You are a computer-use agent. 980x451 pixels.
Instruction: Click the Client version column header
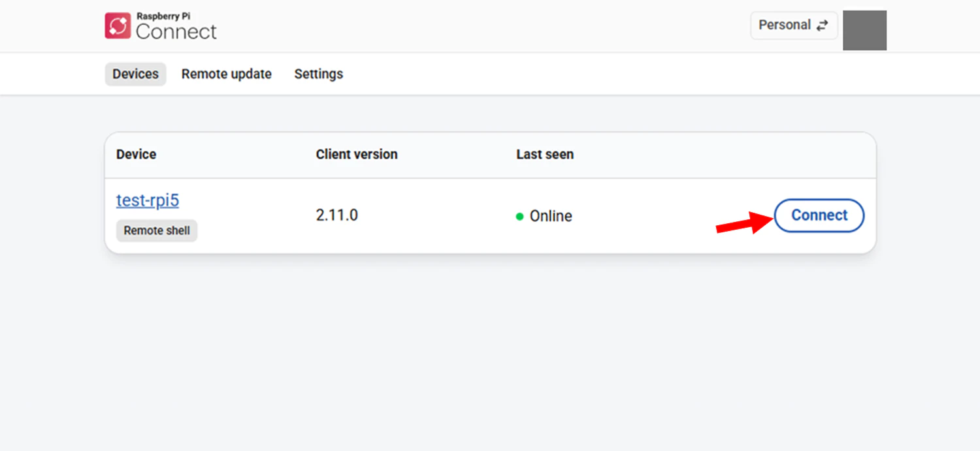[x=357, y=155]
